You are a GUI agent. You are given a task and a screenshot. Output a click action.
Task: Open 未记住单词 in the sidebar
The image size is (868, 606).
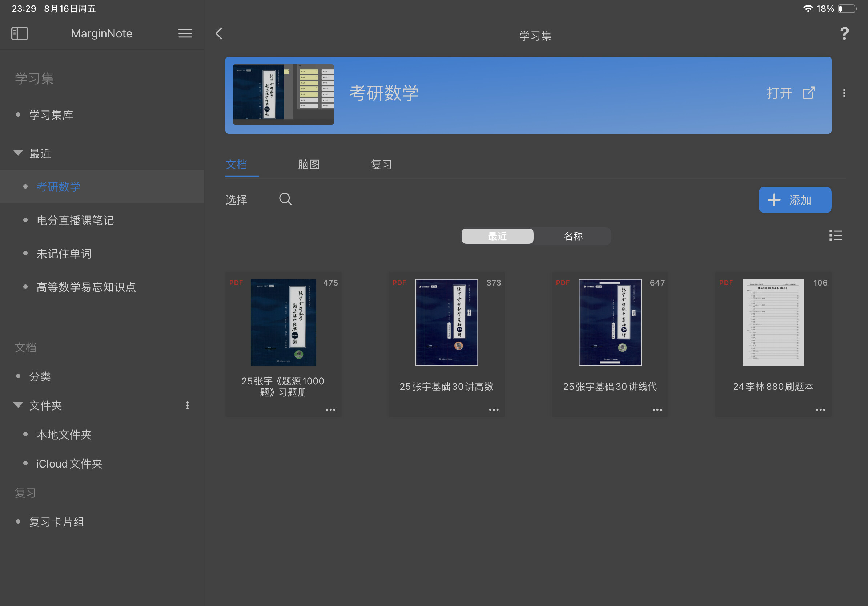pos(64,254)
